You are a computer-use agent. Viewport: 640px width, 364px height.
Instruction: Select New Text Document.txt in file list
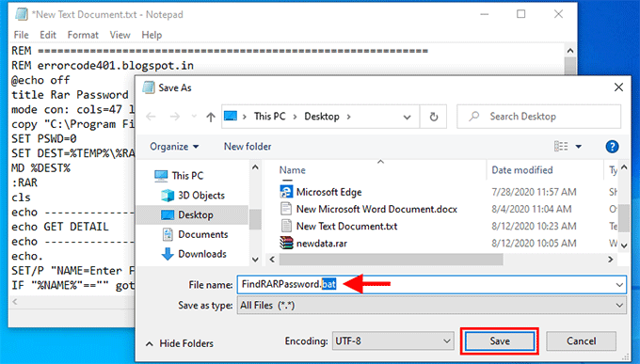point(346,227)
